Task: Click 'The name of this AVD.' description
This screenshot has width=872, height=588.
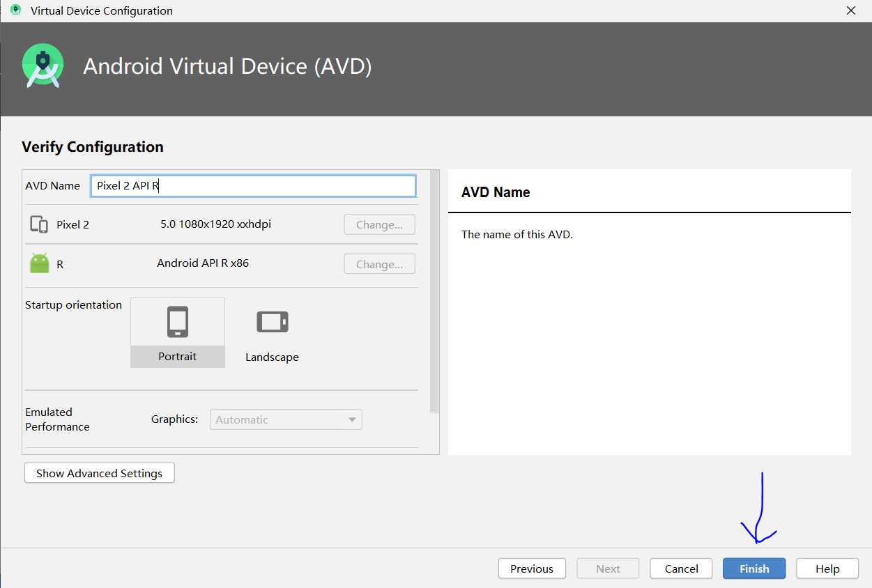Action: [x=517, y=234]
